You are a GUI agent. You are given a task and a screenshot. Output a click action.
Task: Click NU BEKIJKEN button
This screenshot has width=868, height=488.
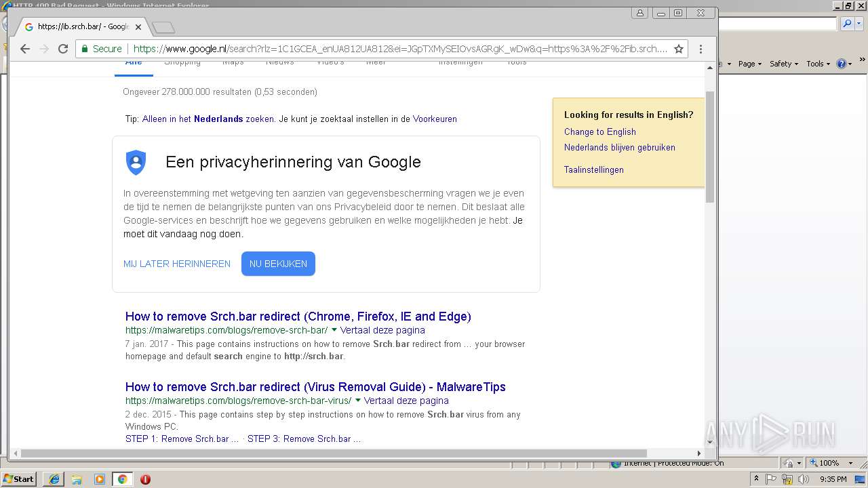pos(278,264)
